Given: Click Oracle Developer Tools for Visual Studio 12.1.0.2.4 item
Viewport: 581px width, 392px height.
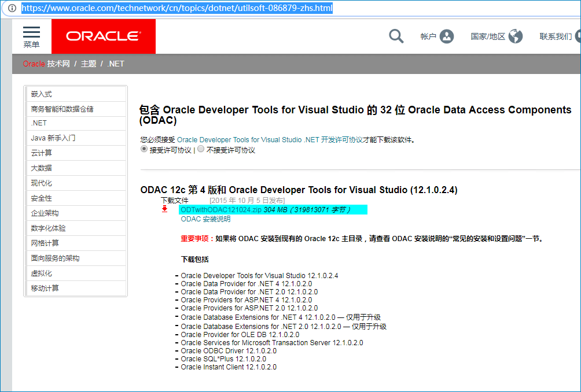Looking at the screenshot, I should click(x=259, y=276).
